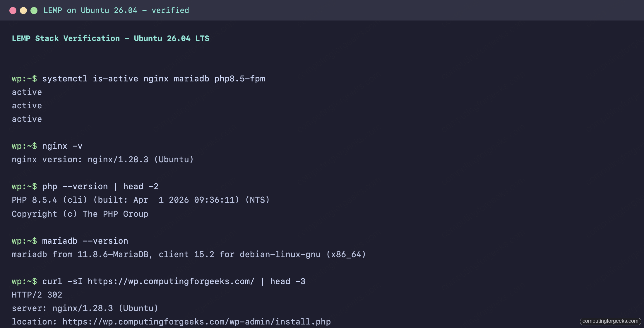Click the LEMP Stack Verification heading

(111, 38)
